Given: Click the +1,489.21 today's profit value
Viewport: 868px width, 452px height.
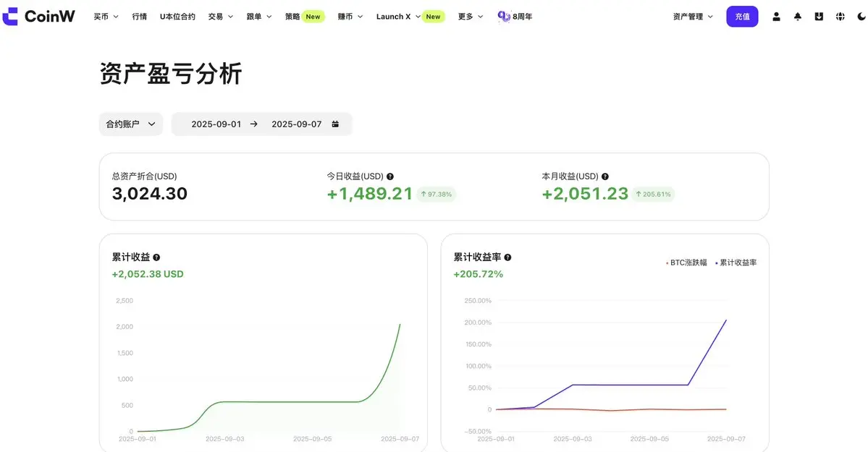Looking at the screenshot, I should (370, 194).
